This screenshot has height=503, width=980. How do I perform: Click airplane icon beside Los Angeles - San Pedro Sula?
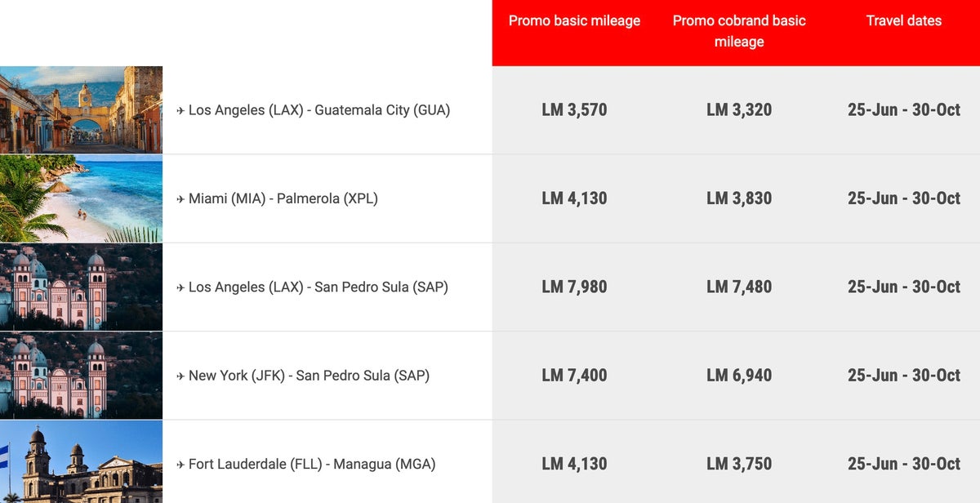(180, 287)
